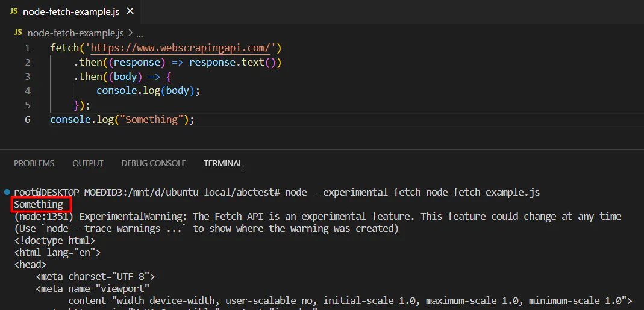The height and width of the screenshot is (310, 644).
Task: Open the PROBLEMS panel tab
Action: 34,163
